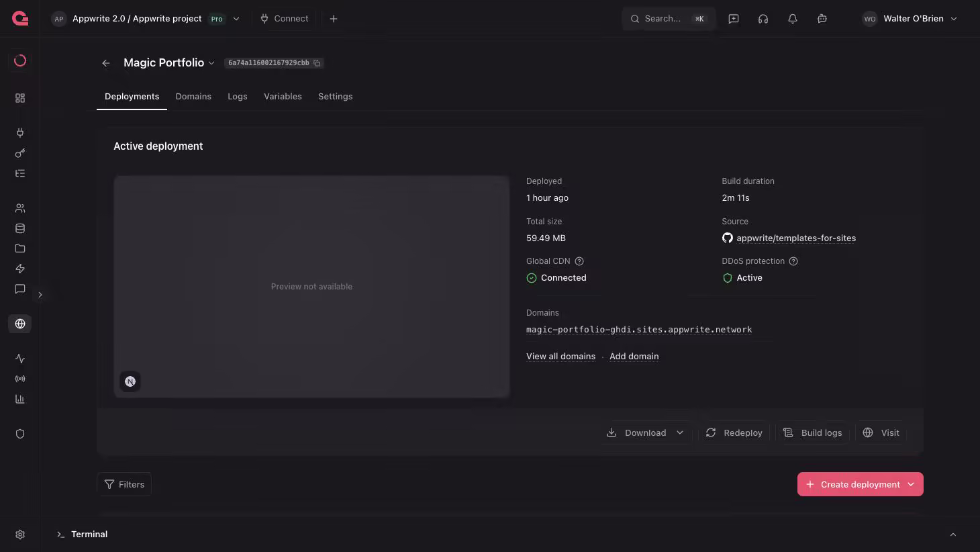
Task: Click the Connect button in the top bar
Action: point(285,19)
